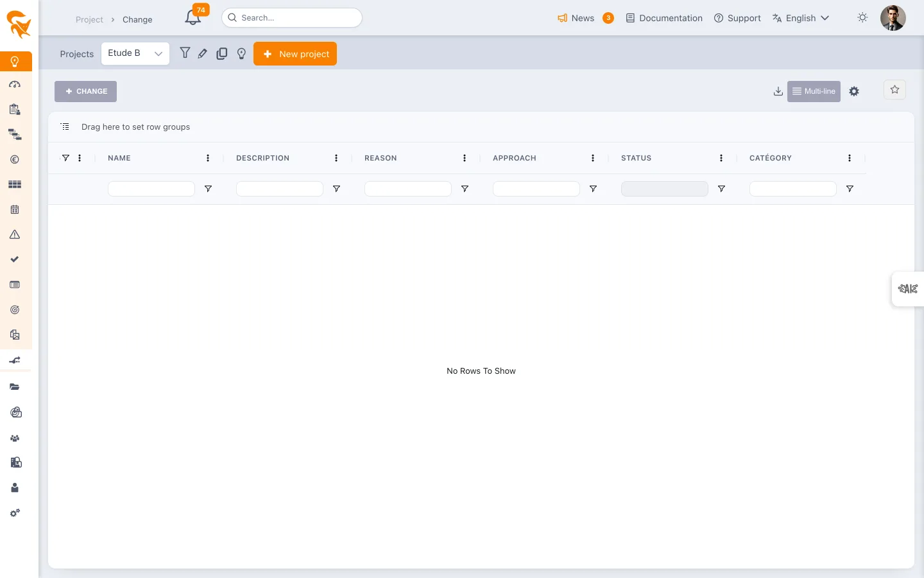
Task: Open the checkmark icon in sidebar
Action: [x=15, y=259]
